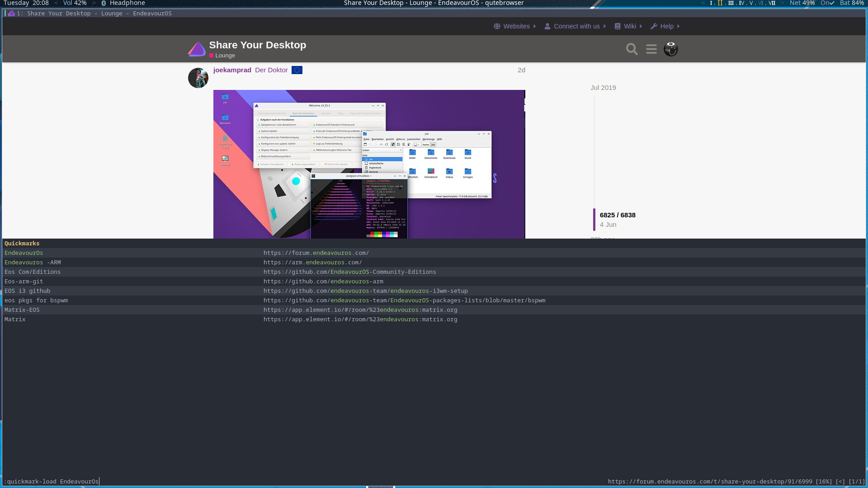Click the Net 49% indicator
The height and width of the screenshot is (488, 868).
802,3
